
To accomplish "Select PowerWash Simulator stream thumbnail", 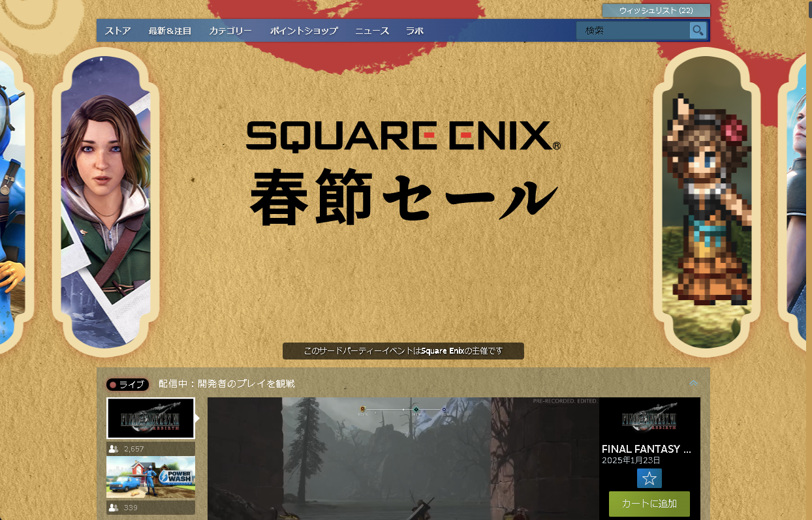I will pyautogui.click(x=151, y=478).
